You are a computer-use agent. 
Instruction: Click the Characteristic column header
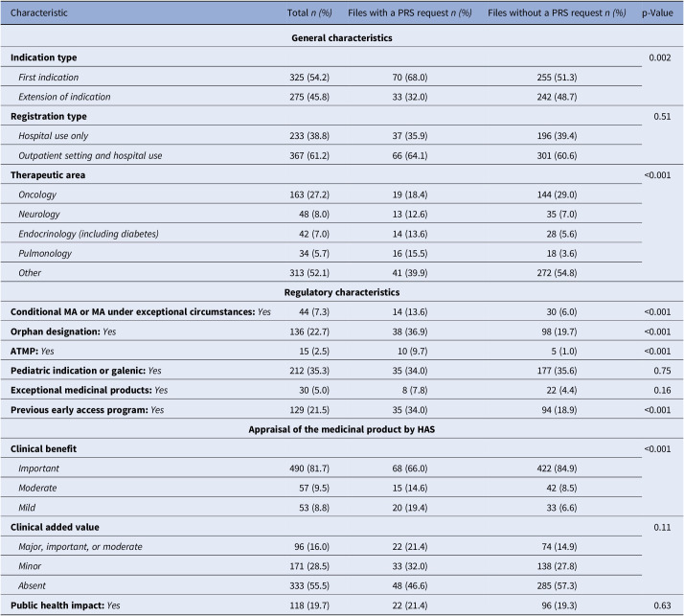coord(39,12)
